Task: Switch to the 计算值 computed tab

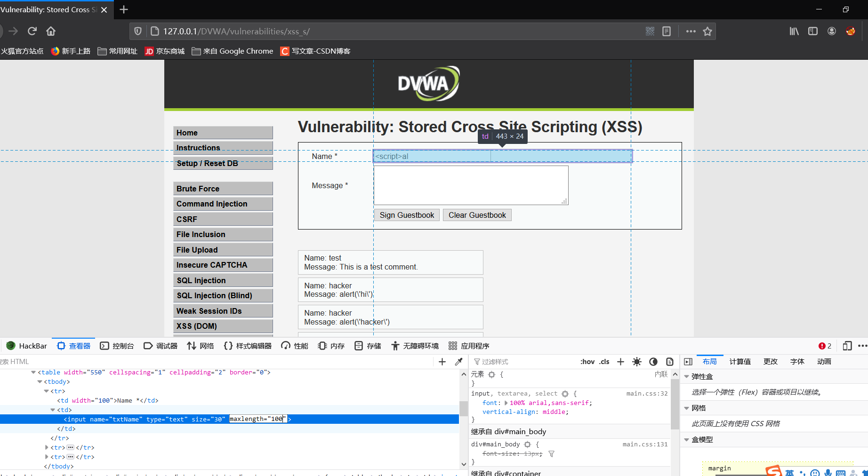Action: (740, 362)
